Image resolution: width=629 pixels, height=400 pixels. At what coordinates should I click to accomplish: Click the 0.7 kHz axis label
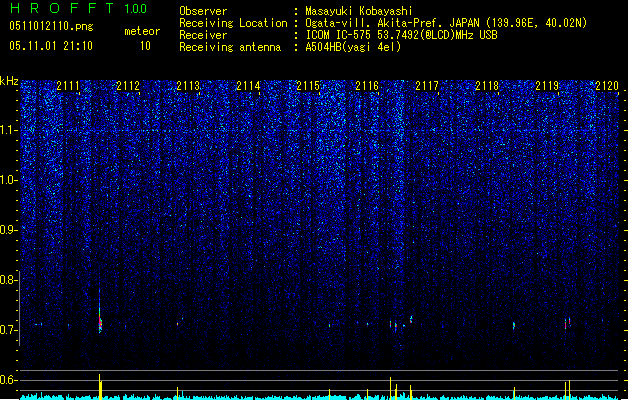8,330
